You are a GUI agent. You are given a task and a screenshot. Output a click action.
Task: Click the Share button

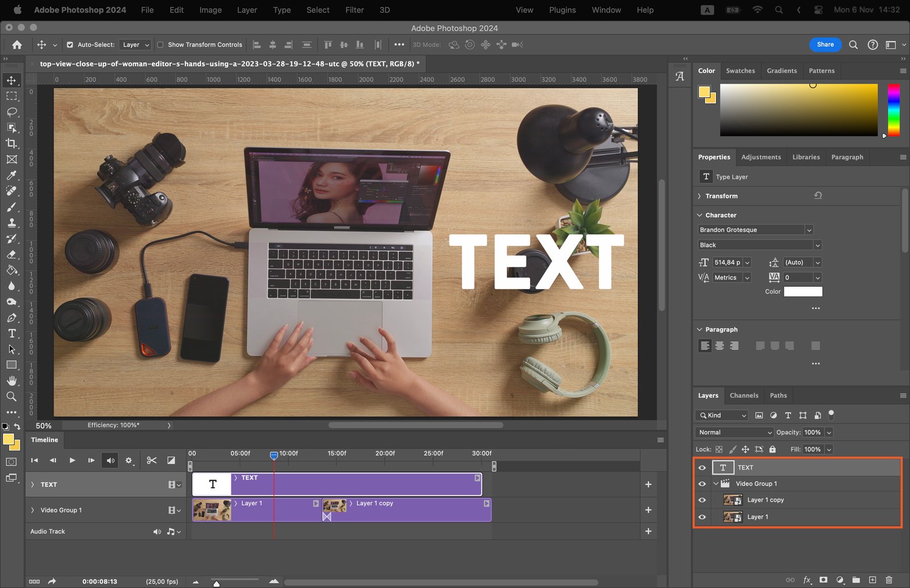825,44
